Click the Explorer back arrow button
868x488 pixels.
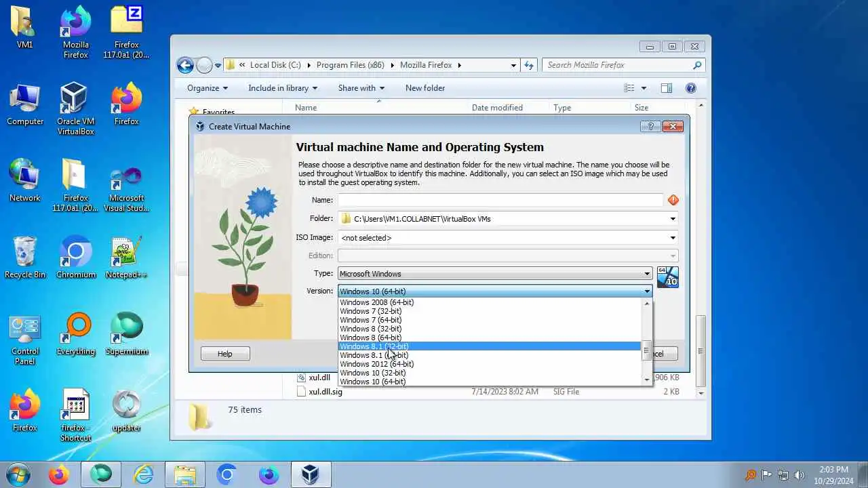184,65
